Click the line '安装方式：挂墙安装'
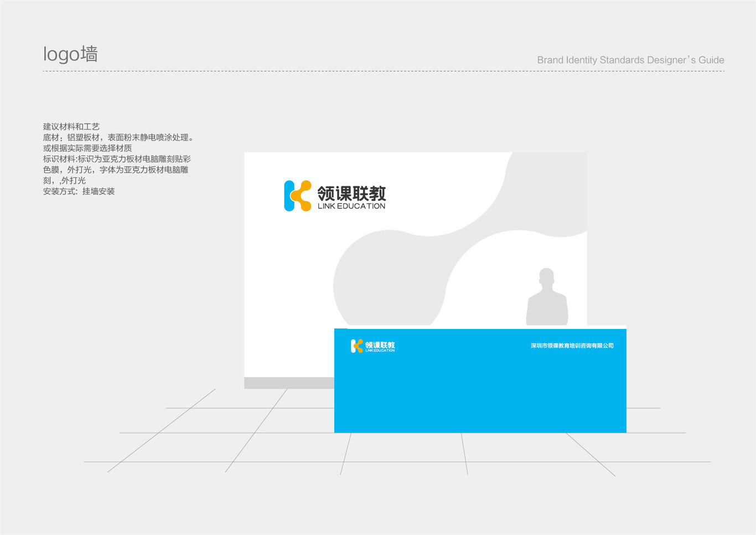756x535 pixels. [x=79, y=191]
